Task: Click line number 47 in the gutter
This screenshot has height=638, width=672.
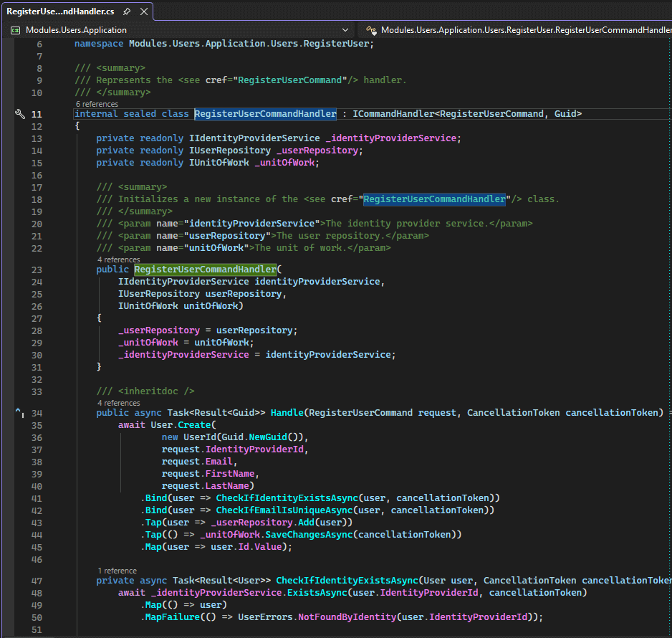Action: (37, 581)
